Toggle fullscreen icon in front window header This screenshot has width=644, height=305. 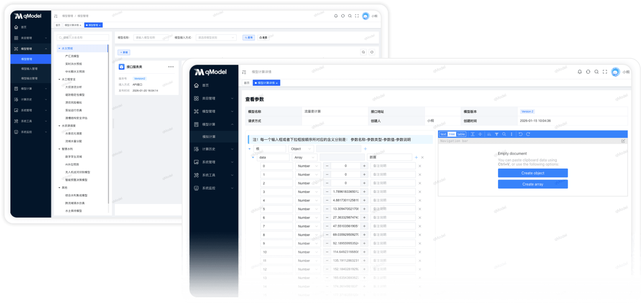click(x=605, y=72)
